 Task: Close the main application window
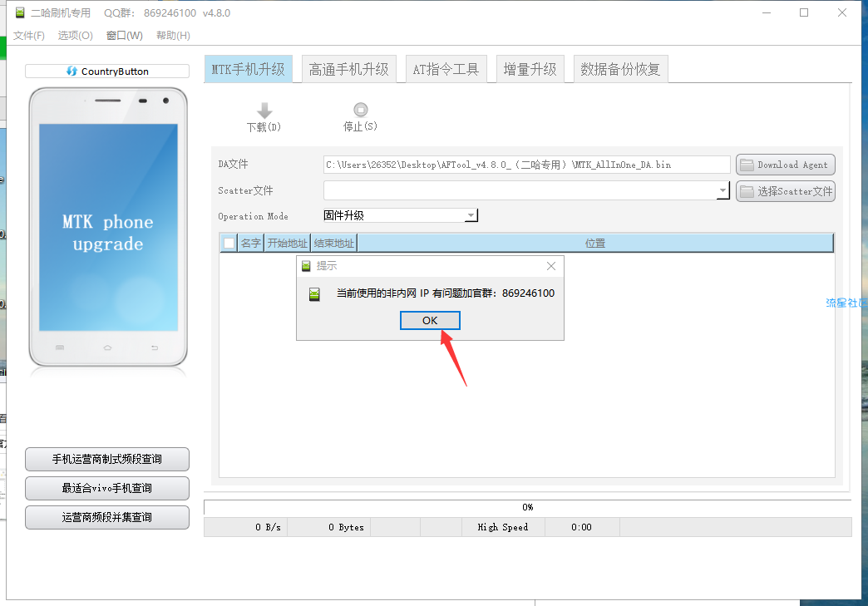[842, 12]
